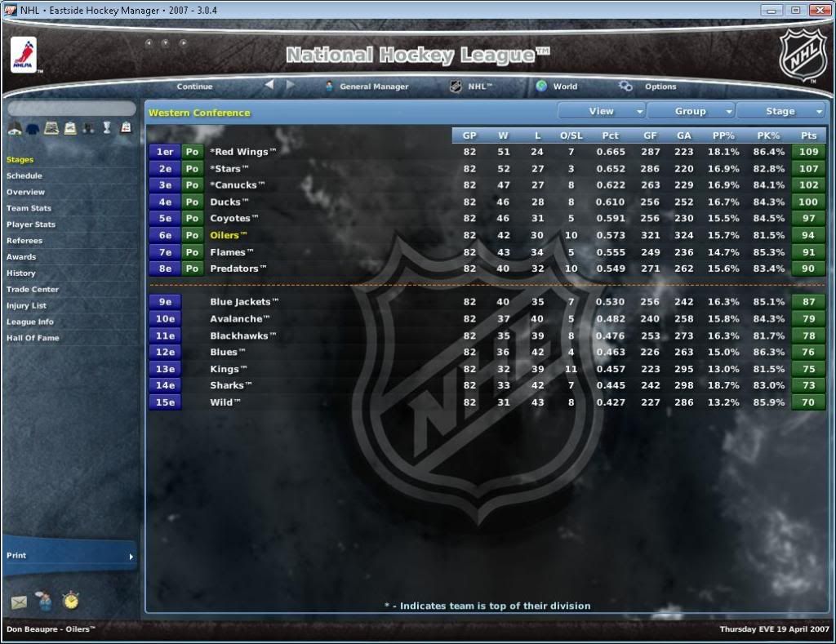Open Player Stats from the sidebar
The image size is (836, 644).
coord(31,224)
